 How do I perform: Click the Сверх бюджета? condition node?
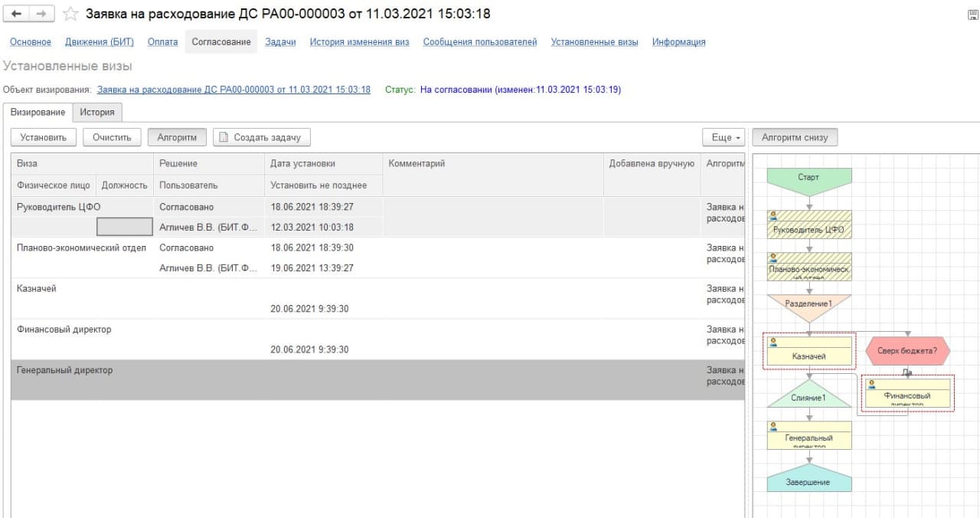tap(907, 351)
